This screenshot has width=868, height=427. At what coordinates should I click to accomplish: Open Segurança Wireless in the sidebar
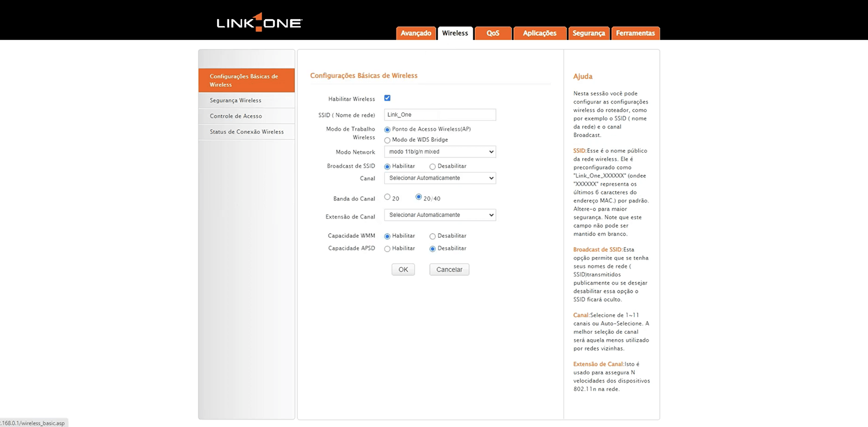[236, 101]
